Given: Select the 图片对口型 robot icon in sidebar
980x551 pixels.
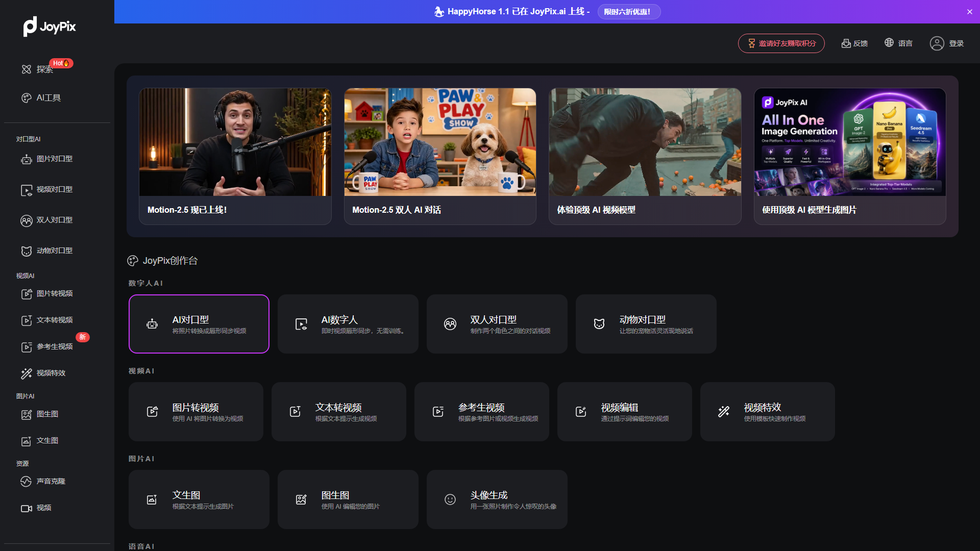Looking at the screenshot, I should click(27, 160).
